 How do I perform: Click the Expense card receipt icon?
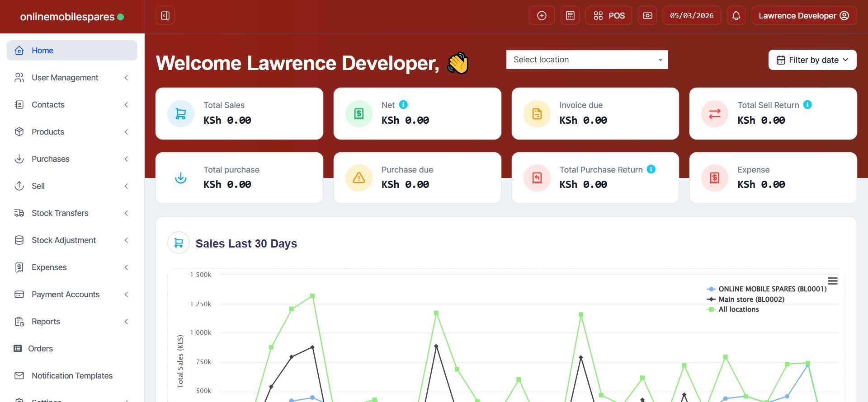pos(715,178)
